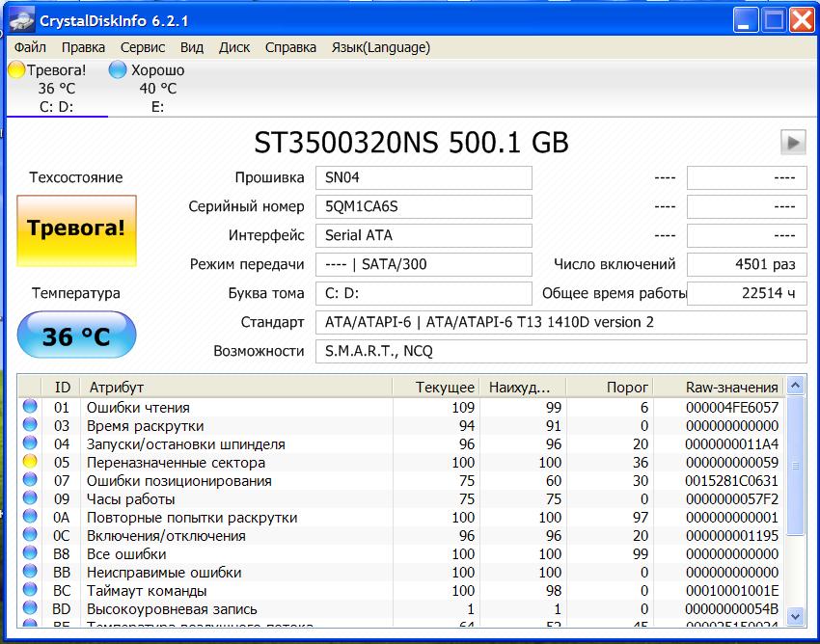Open the Правка menu
This screenshot has width=820, height=644.
click(x=83, y=47)
